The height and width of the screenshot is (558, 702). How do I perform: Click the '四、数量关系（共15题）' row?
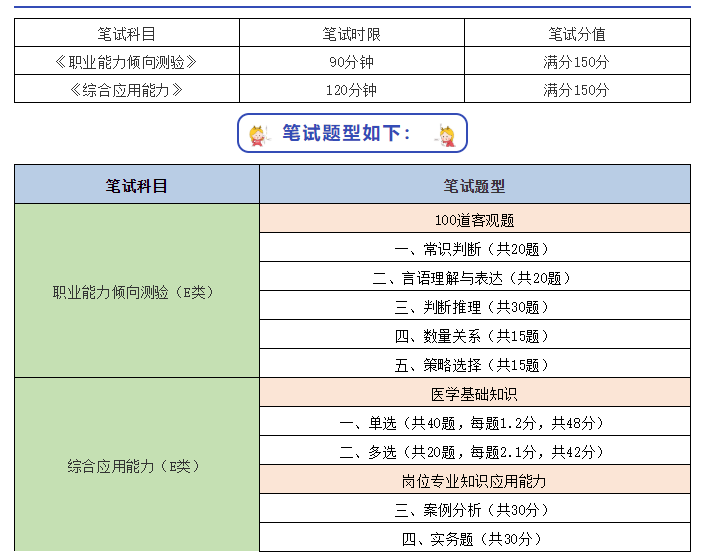point(475,335)
